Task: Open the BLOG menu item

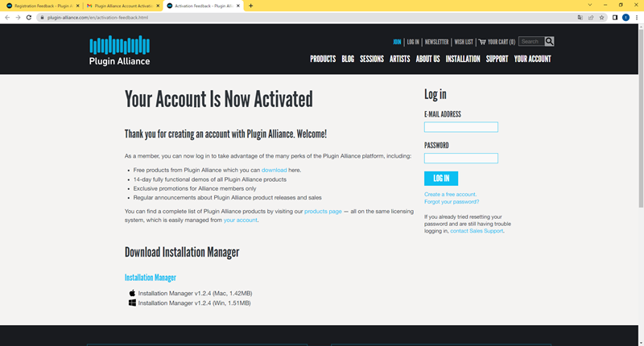Action: (x=348, y=59)
